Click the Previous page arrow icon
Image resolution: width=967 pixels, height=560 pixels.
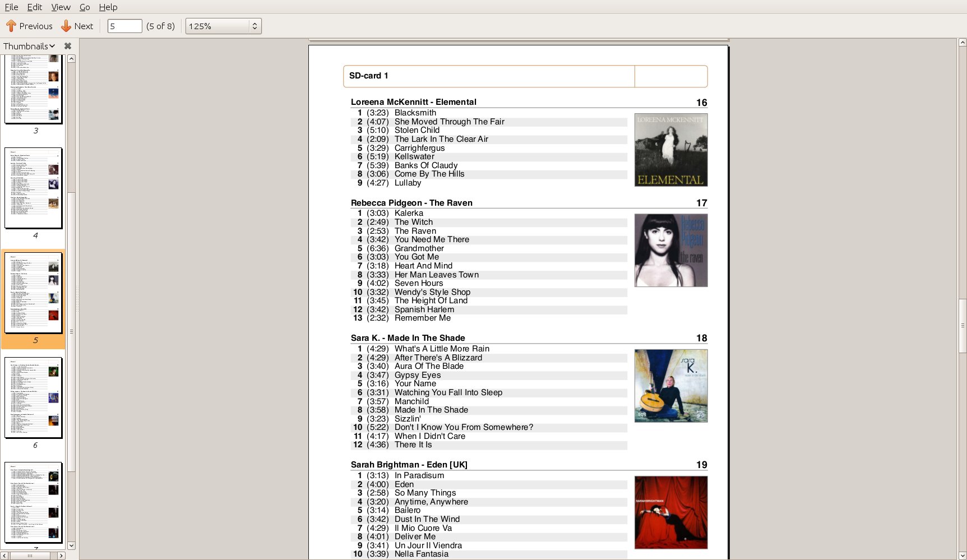tap(11, 26)
